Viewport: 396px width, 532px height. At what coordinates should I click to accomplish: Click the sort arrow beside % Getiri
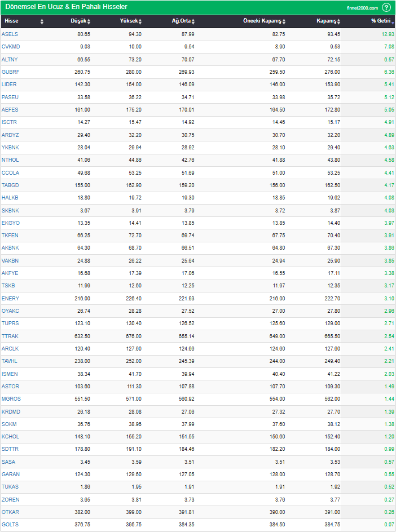click(x=393, y=21)
